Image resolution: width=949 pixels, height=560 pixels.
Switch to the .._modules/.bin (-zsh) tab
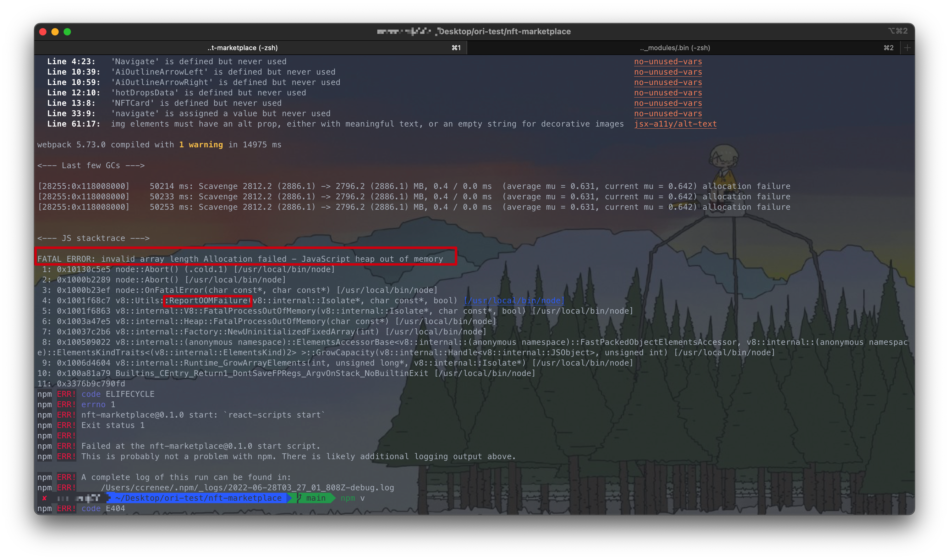pyautogui.click(x=675, y=48)
